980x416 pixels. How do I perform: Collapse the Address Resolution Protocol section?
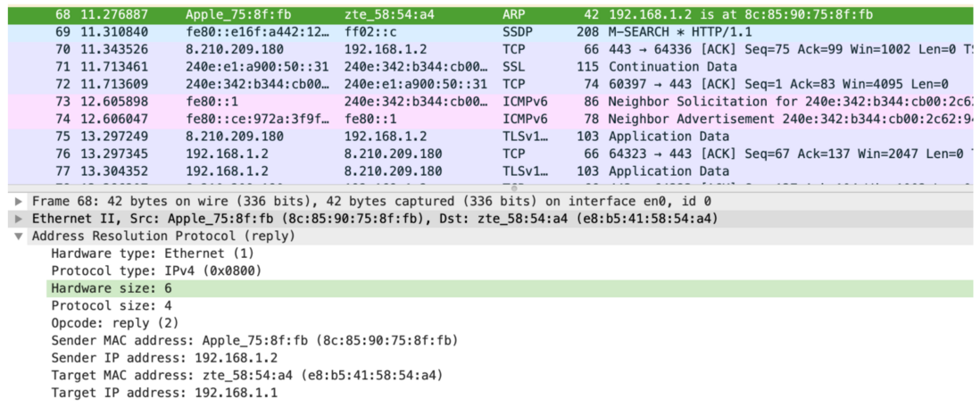(x=19, y=237)
